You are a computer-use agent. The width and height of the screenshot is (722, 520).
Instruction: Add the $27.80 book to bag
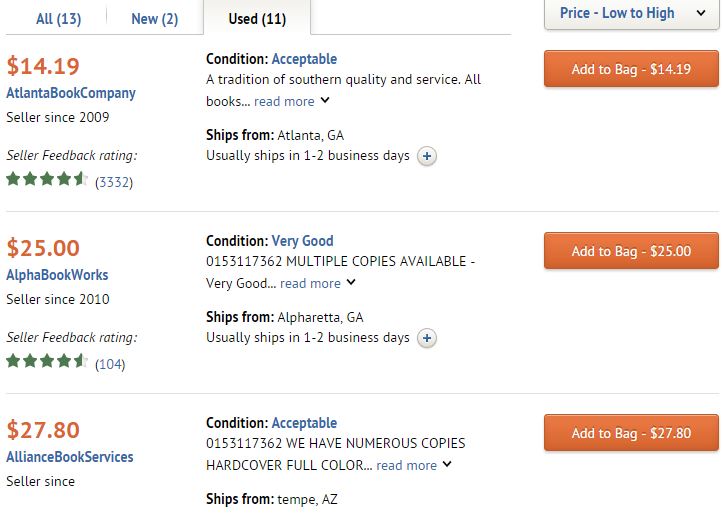(631, 434)
